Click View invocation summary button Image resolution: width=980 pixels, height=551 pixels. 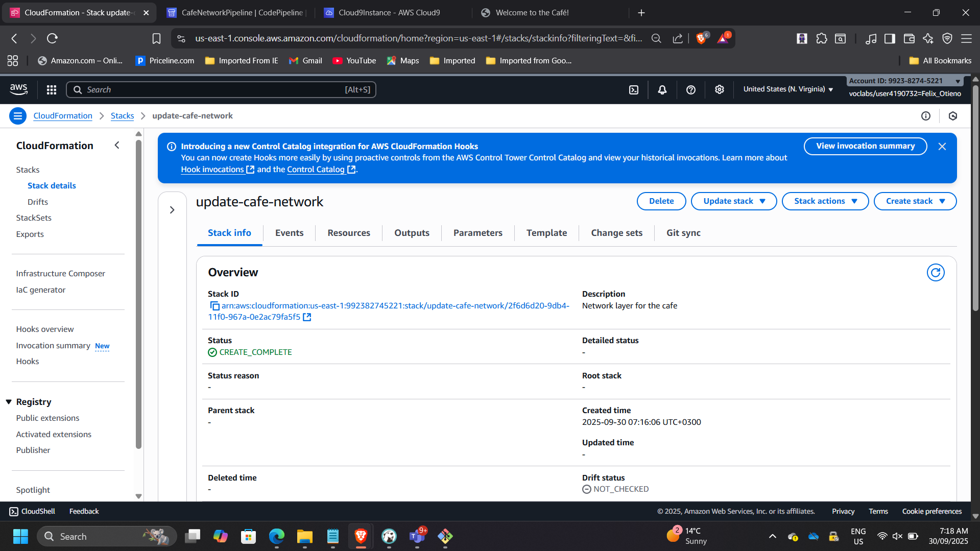click(x=865, y=146)
